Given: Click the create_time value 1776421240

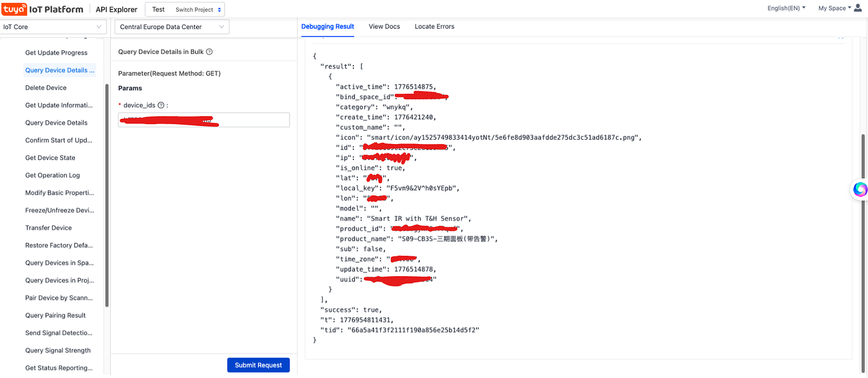Looking at the screenshot, I should tap(415, 117).
